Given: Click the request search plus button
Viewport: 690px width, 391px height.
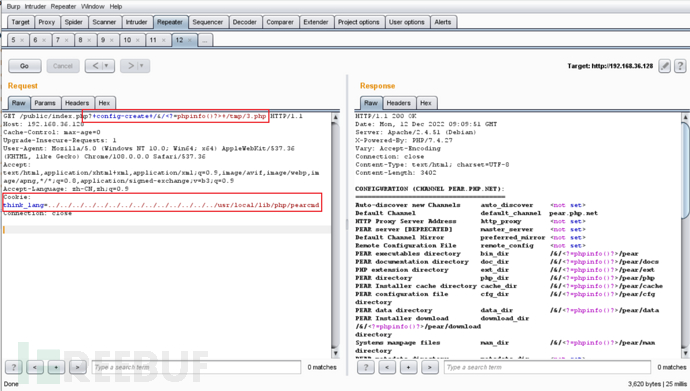Looking at the screenshot, I should point(56,367).
